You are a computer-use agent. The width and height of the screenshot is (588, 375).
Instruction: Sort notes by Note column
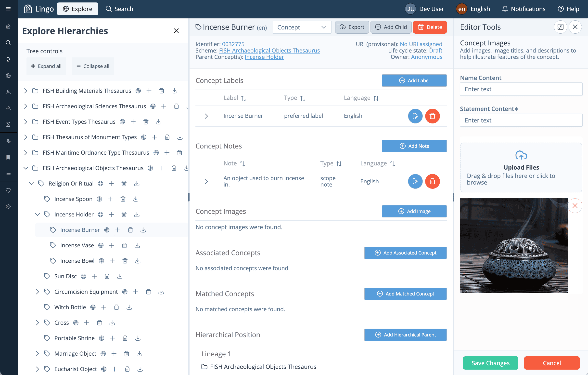tap(243, 164)
